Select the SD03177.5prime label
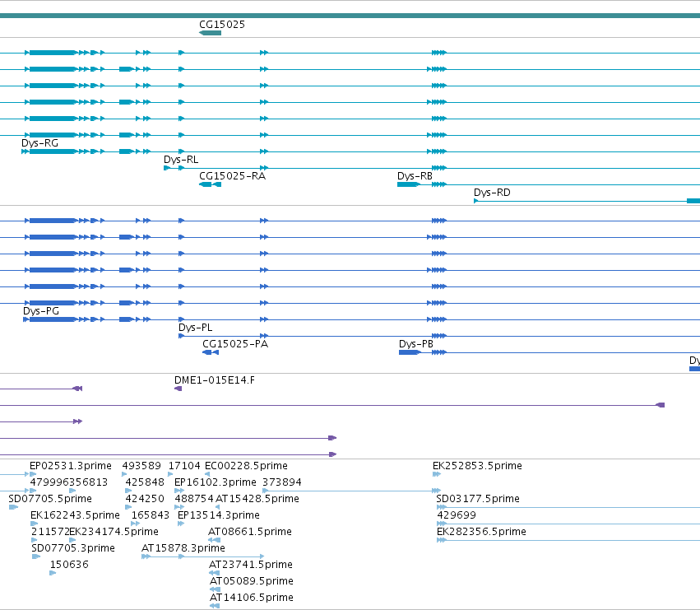700x610 pixels. coord(478,499)
